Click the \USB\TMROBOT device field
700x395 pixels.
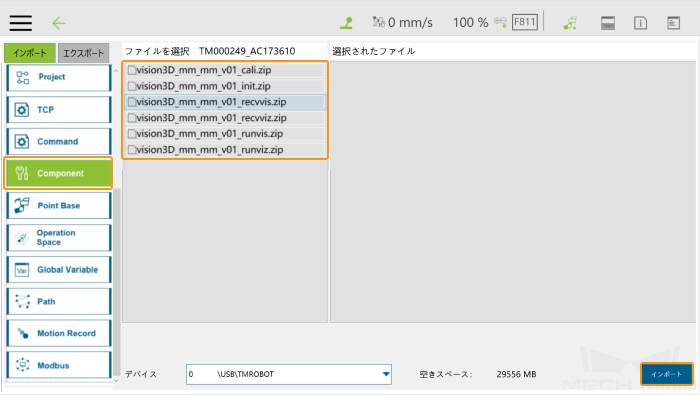289,374
